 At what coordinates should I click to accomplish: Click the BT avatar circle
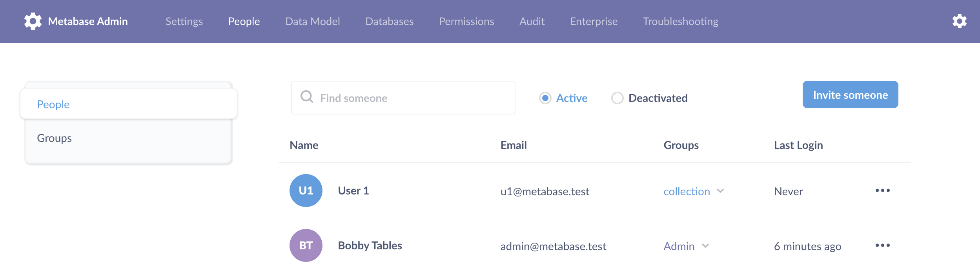pyautogui.click(x=306, y=245)
